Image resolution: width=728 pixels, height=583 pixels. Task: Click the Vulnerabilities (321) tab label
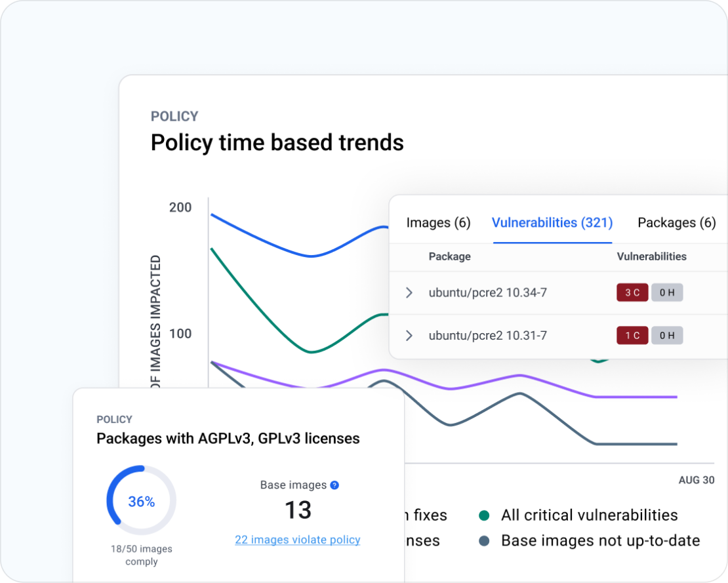click(x=552, y=223)
